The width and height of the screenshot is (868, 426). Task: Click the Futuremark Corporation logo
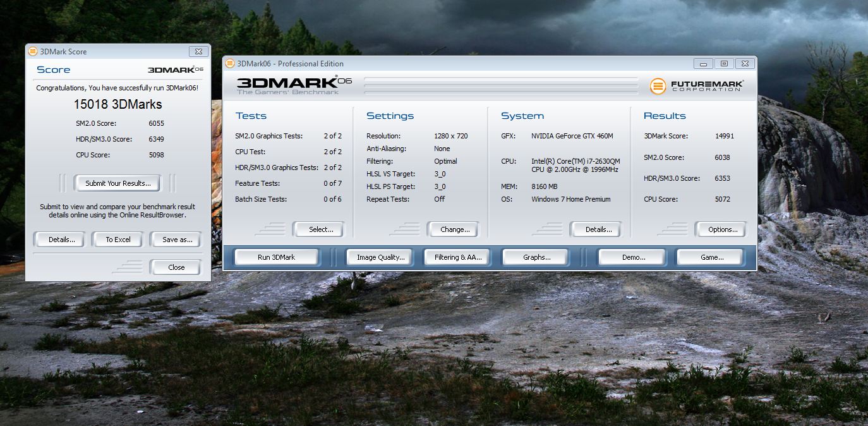[x=696, y=85]
